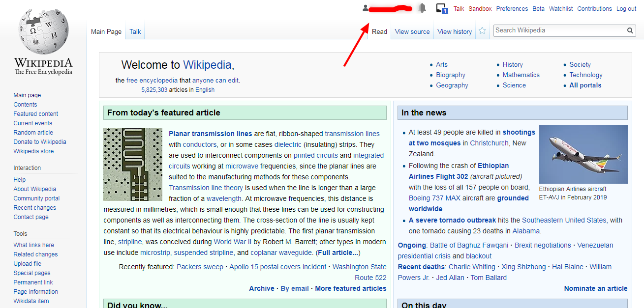
Task: Click Donate to Wikipedia
Action: [40, 142]
